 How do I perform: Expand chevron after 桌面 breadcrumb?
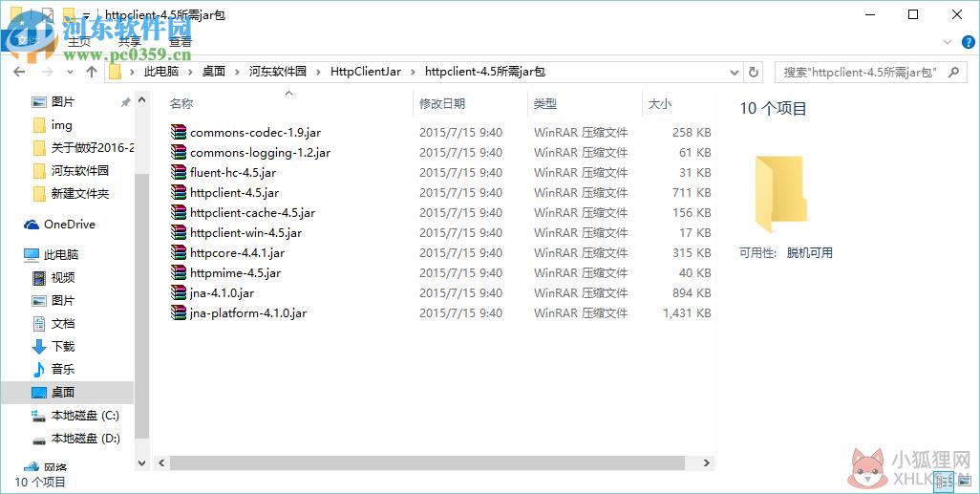(x=237, y=72)
